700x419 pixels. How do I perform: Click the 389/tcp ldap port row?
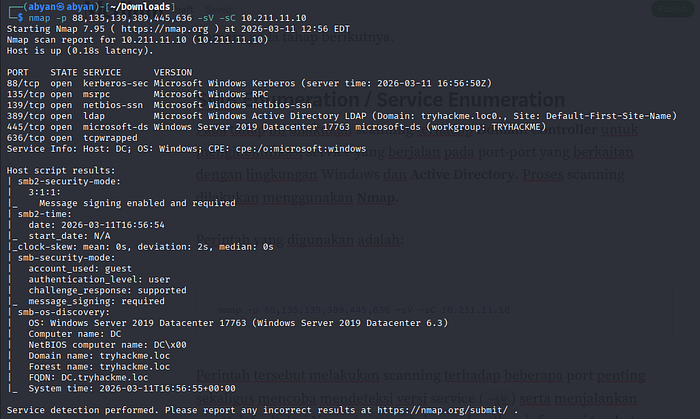click(342, 116)
